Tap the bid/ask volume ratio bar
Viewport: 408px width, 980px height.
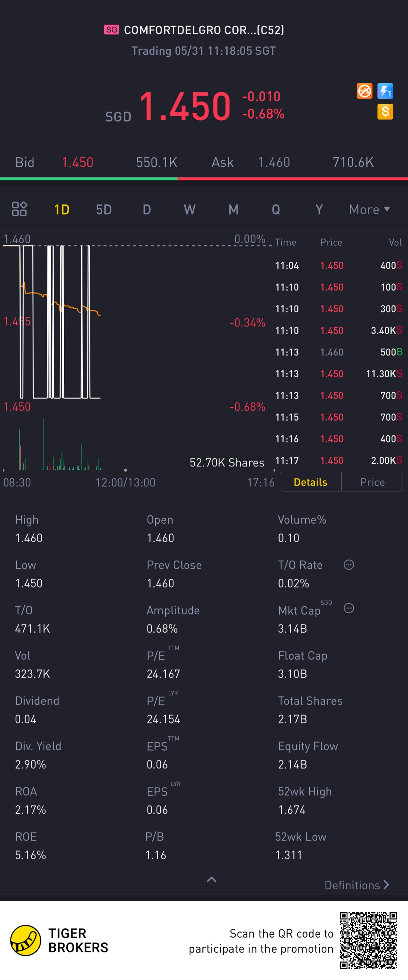click(204, 178)
